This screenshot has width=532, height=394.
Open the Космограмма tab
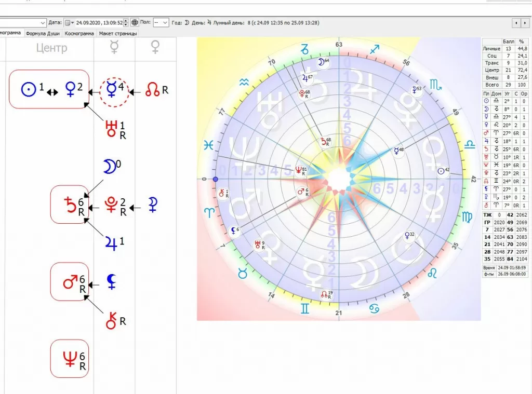[79, 33]
